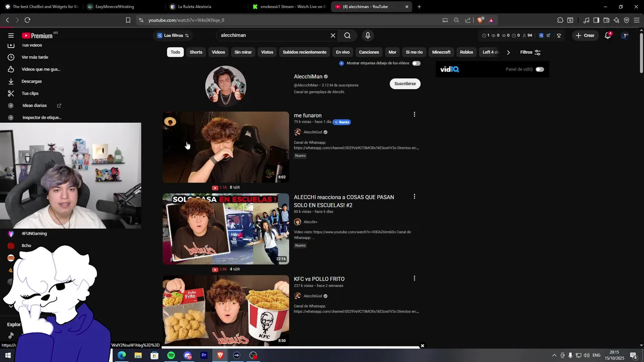Image resolution: width=644 pixels, height=362 pixels.
Task: Toggle the Panel de vidIQ switch
Action: [x=540, y=69]
